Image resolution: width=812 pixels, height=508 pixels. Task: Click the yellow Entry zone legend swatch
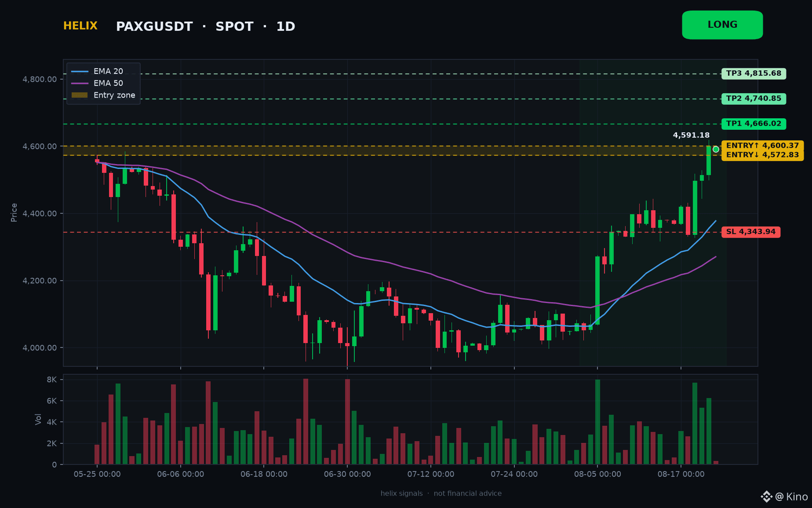(80, 95)
